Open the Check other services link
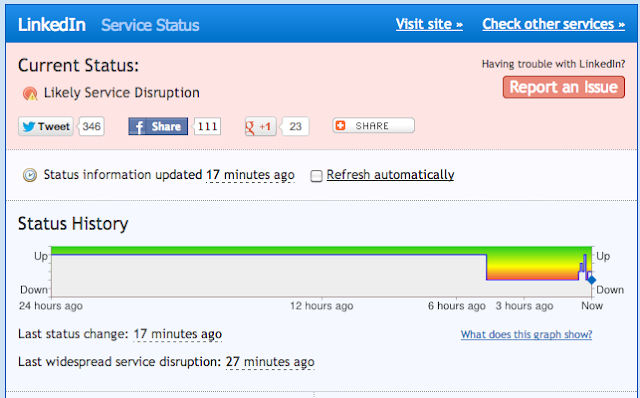This screenshot has height=398, width=640. click(553, 24)
